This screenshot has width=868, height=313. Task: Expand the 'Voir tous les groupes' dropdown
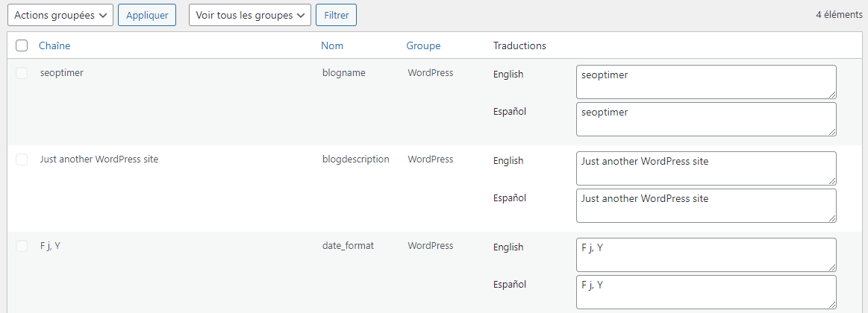click(249, 15)
